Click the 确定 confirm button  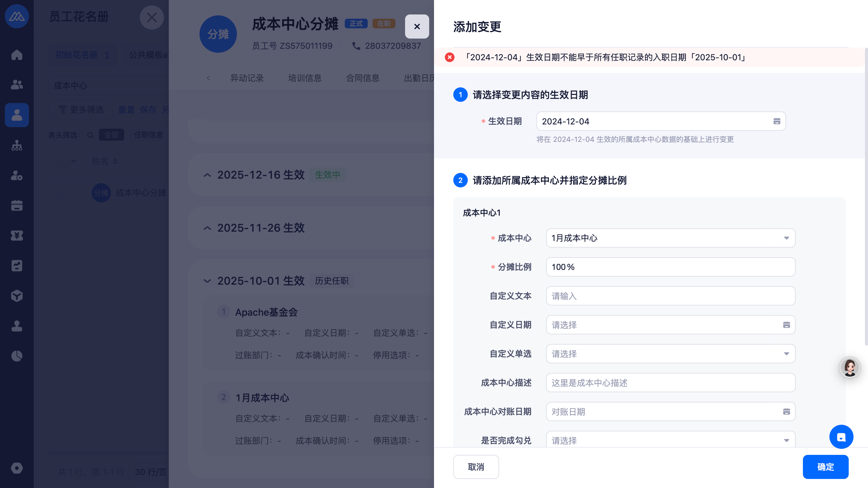pyautogui.click(x=825, y=467)
